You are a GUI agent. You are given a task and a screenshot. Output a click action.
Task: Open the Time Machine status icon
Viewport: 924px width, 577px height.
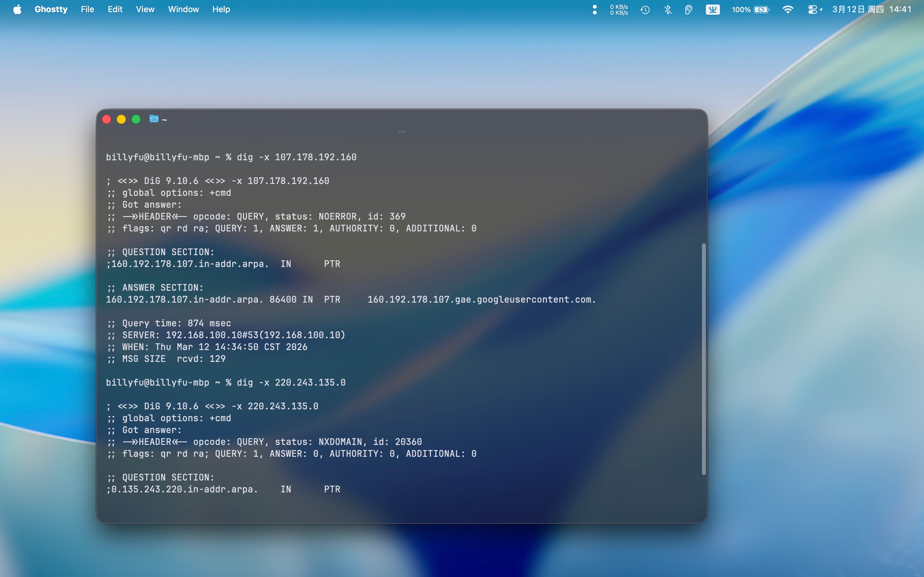(x=645, y=10)
